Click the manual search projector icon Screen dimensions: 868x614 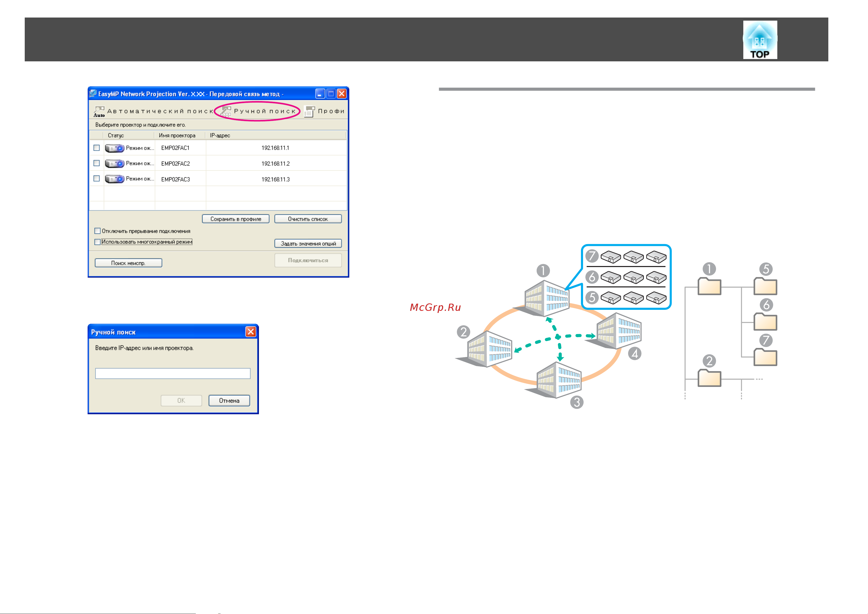click(226, 111)
